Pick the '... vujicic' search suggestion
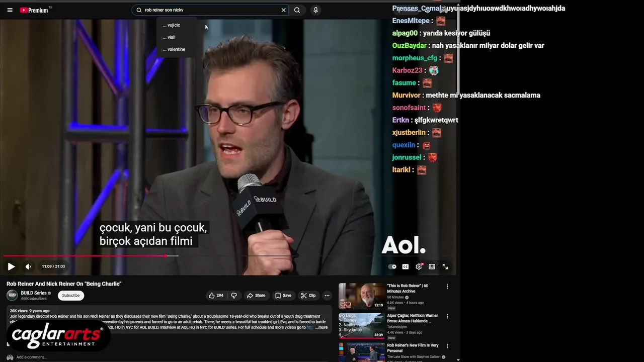The width and height of the screenshot is (644, 362). coord(172,25)
